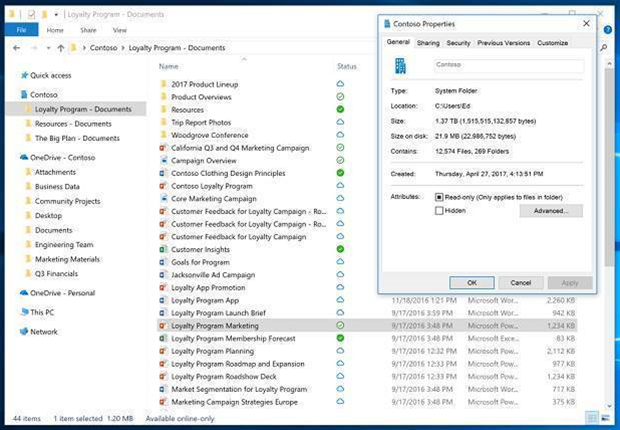This screenshot has width=620, height=430.
Task: Open Explorer help question mark icon
Action: 607,30
